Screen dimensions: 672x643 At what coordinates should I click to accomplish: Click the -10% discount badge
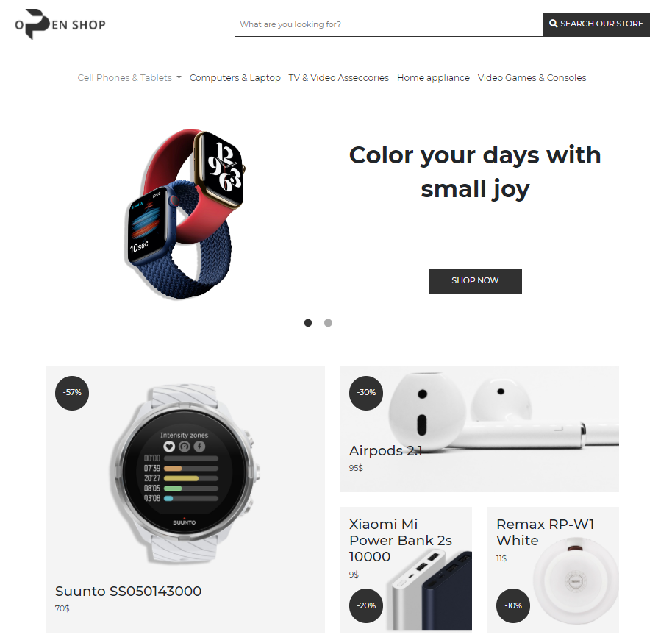513,605
